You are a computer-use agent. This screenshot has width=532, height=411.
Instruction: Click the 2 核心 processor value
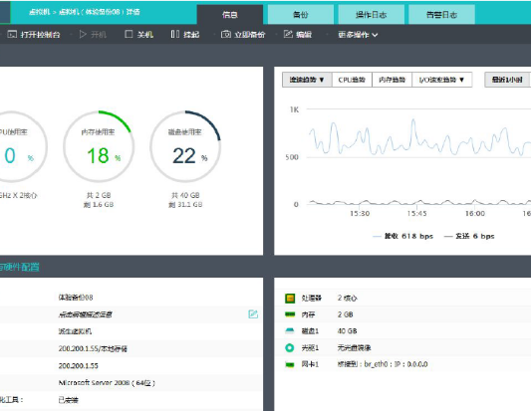pos(347,299)
